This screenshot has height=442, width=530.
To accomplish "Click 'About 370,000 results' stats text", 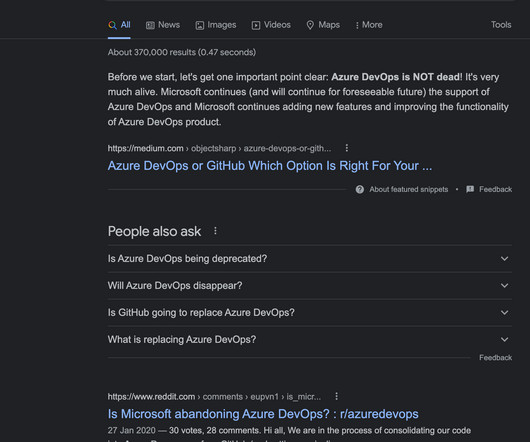I will (x=182, y=52).
